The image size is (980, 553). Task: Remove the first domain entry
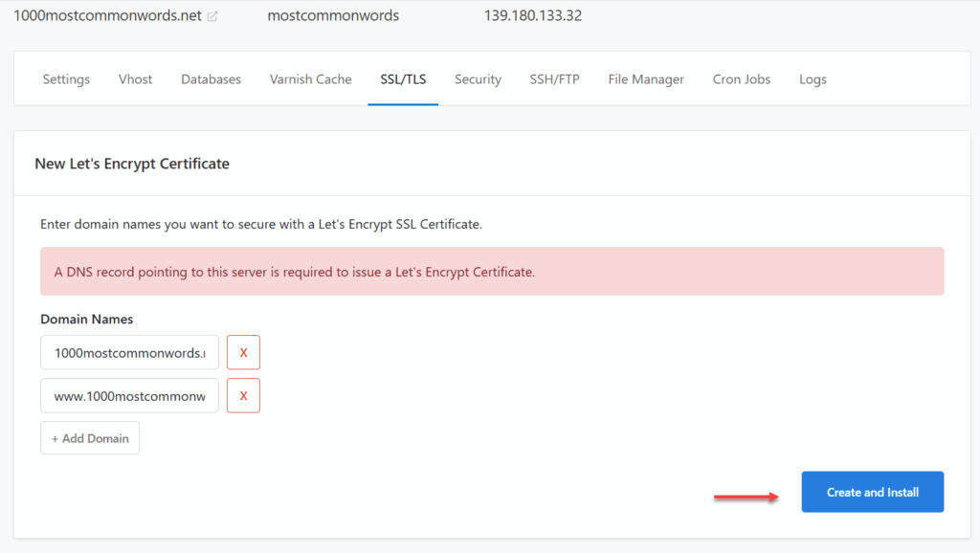point(243,352)
